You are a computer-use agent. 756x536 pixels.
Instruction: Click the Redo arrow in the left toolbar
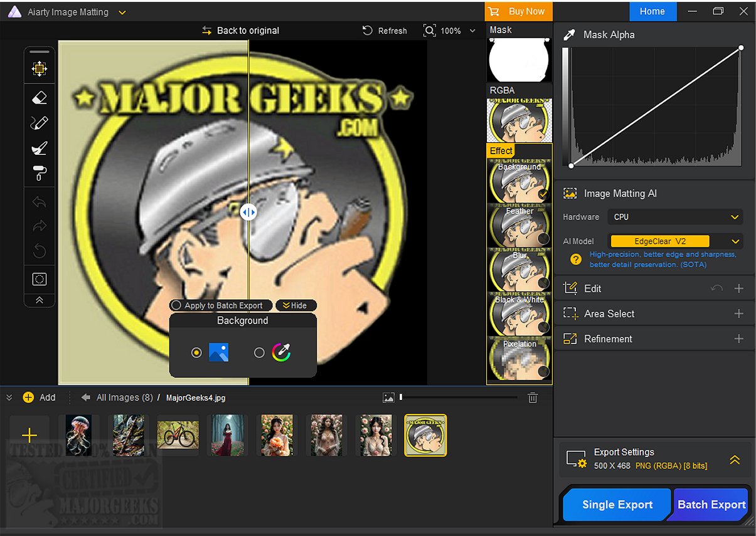click(x=40, y=226)
